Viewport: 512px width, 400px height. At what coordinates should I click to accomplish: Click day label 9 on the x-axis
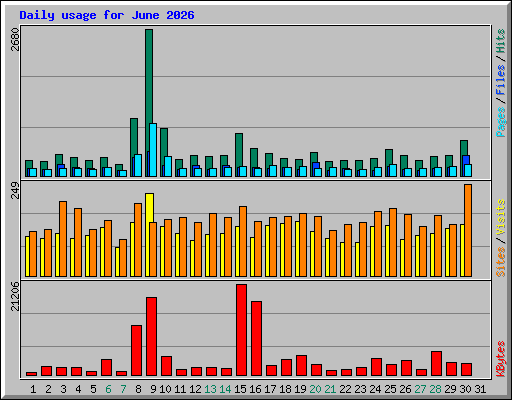153,389
